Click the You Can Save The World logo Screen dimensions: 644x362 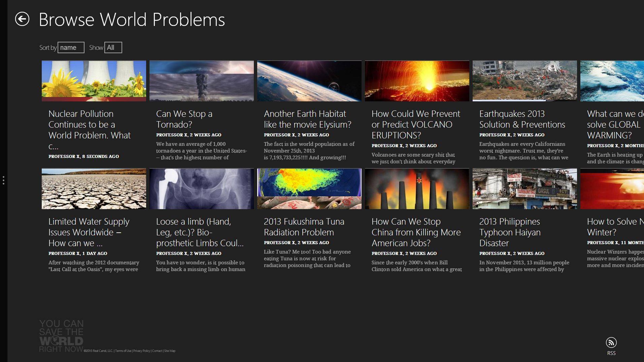(x=61, y=336)
